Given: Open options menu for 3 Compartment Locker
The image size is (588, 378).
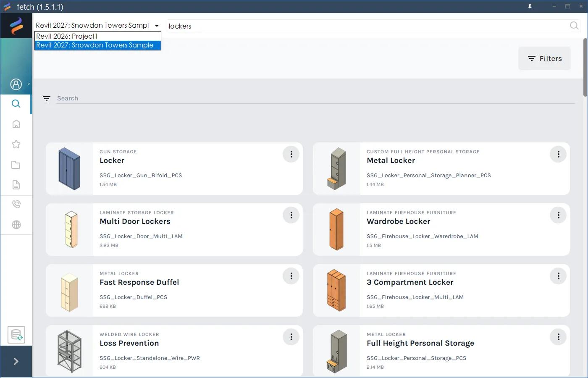Looking at the screenshot, I should [x=558, y=276].
